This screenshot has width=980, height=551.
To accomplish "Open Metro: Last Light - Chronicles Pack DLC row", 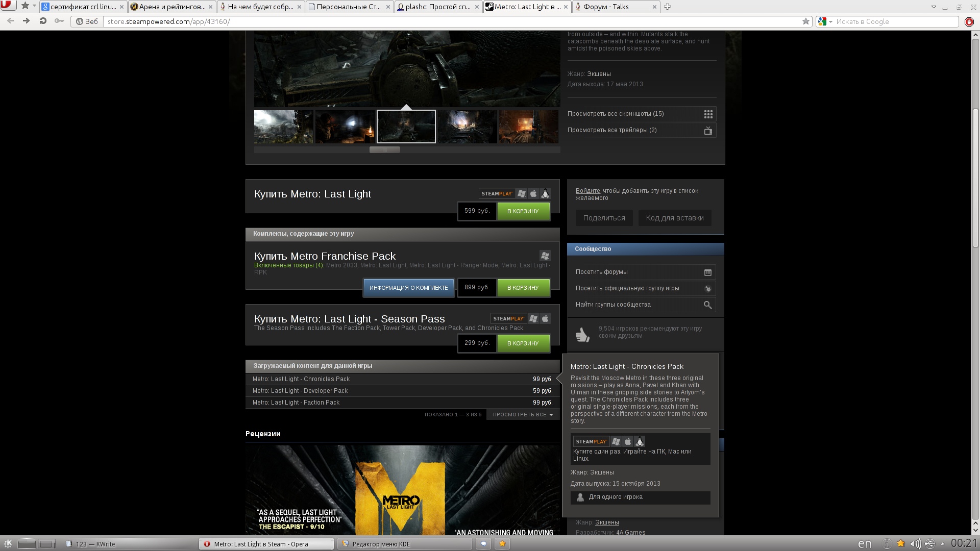I will tap(402, 379).
